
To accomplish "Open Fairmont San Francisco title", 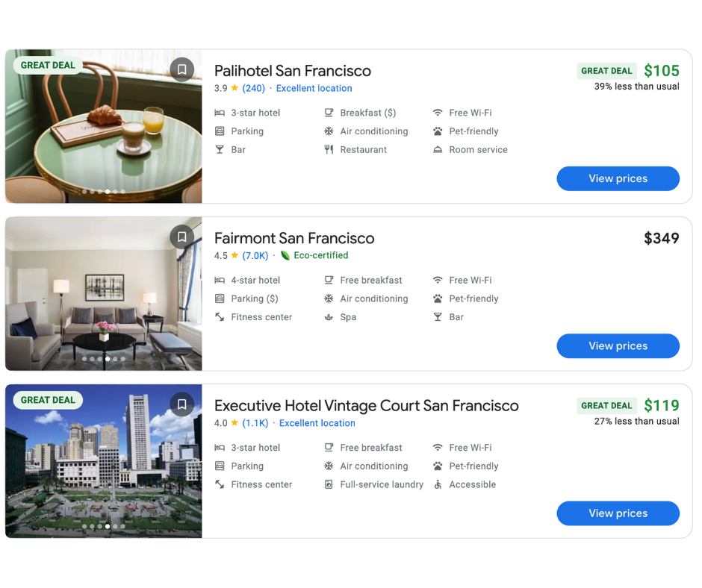I will coord(294,238).
